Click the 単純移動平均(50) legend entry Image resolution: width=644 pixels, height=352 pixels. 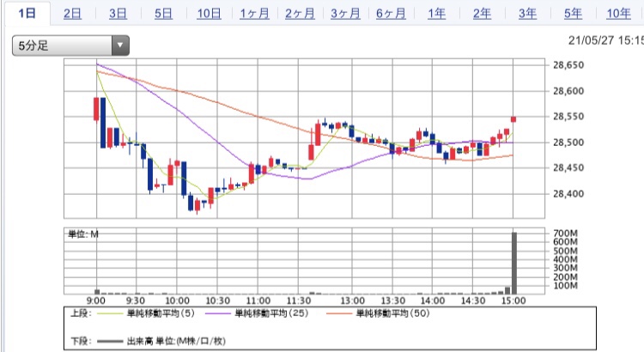click(x=392, y=313)
